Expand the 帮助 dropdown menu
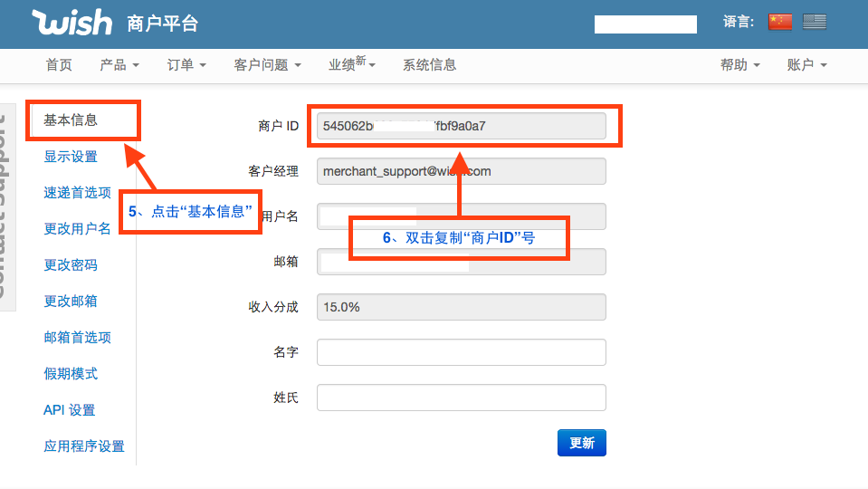The height and width of the screenshot is (489, 868). pos(740,65)
